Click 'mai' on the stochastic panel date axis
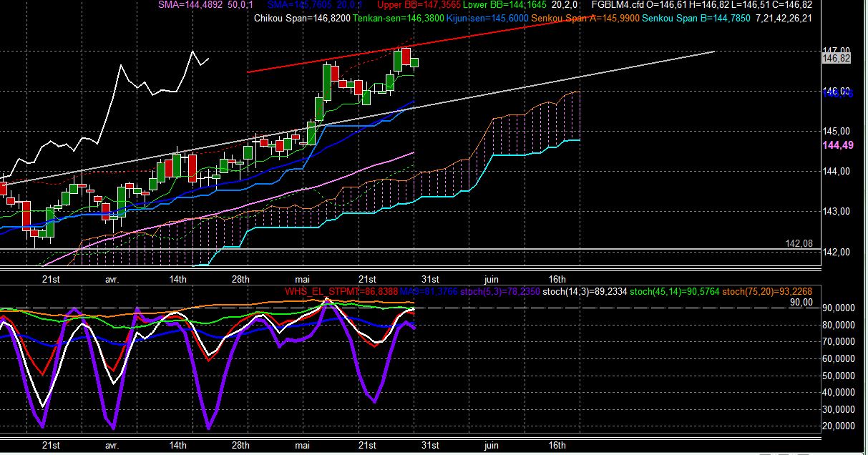868x455 pixels. [303, 446]
